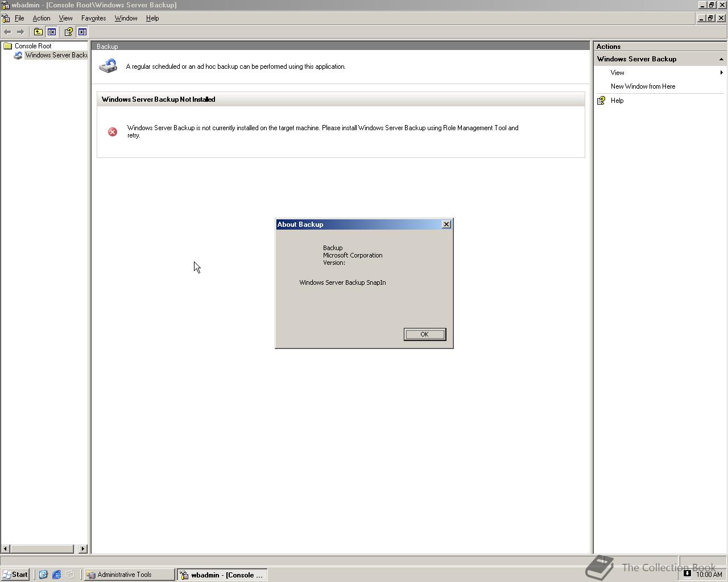Click the Forward arrow in the toolbar
This screenshot has width=728, height=582.
tap(20, 32)
